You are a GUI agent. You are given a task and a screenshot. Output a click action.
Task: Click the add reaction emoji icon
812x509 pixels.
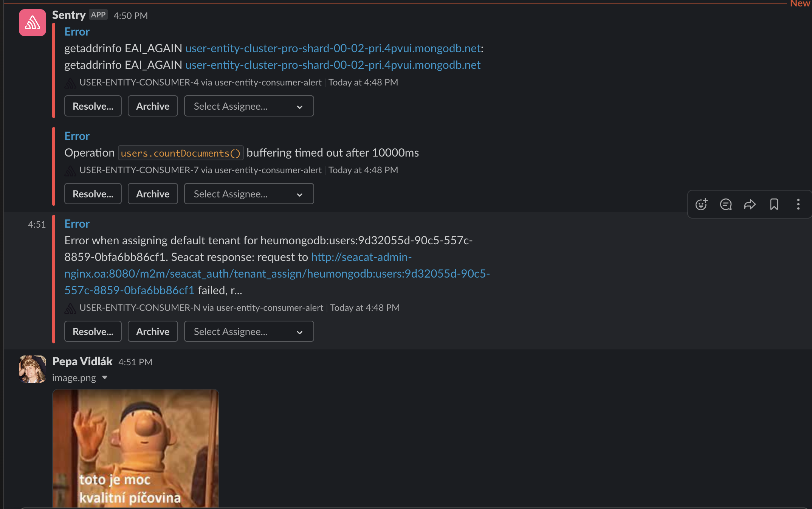(701, 204)
